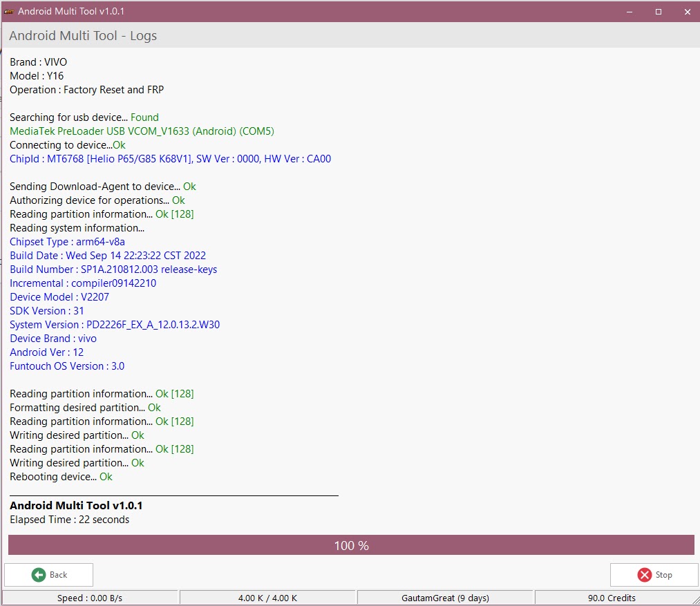Click 'Build Number : SP1A.210812.003 release-keys' line

pyautogui.click(x=113, y=269)
